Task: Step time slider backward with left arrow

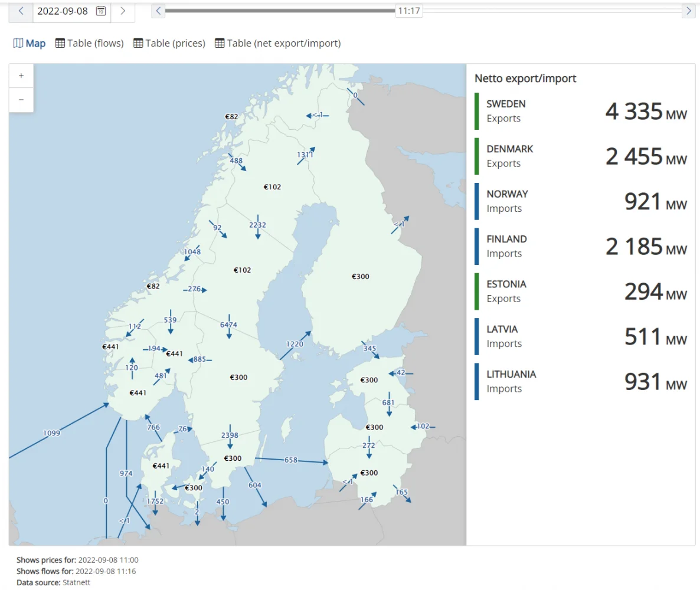Action: point(158,11)
